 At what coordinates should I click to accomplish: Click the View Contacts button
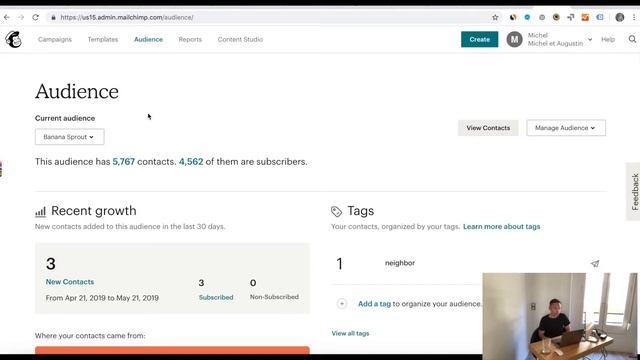coord(488,128)
